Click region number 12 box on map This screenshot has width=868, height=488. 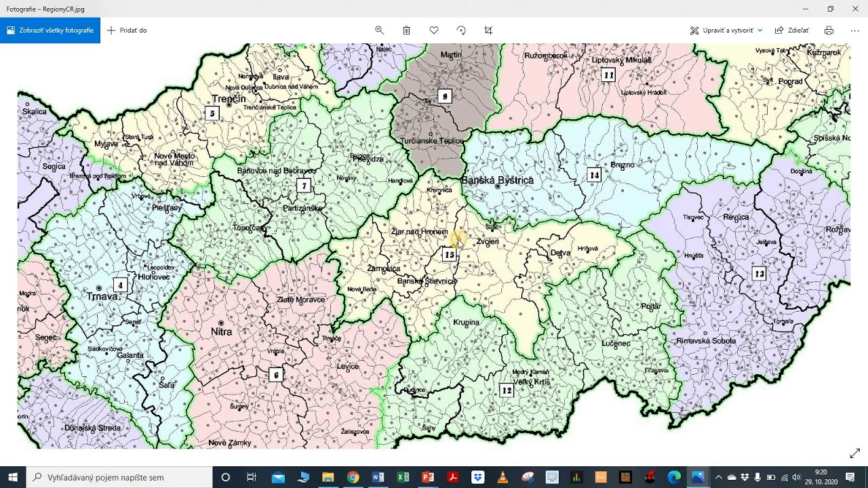tap(507, 390)
